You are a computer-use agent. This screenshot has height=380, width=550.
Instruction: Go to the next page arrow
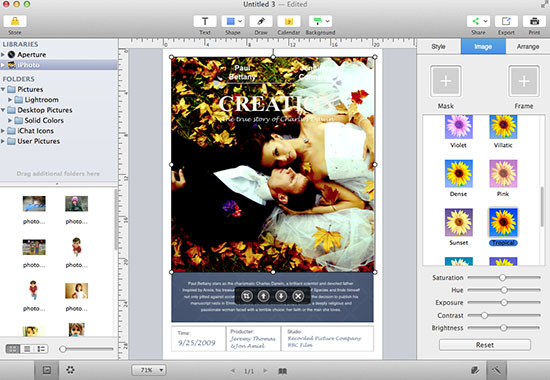coord(266,371)
